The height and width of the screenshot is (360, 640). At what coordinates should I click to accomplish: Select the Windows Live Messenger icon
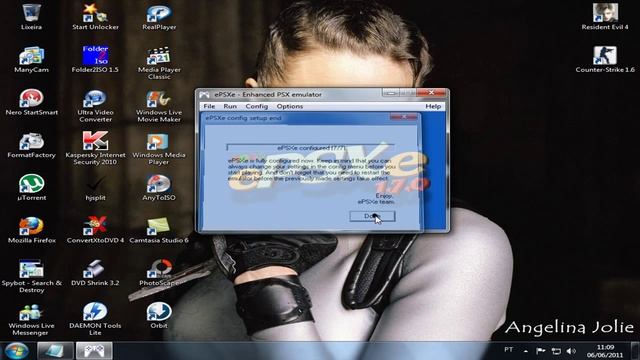[x=31, y=319]
